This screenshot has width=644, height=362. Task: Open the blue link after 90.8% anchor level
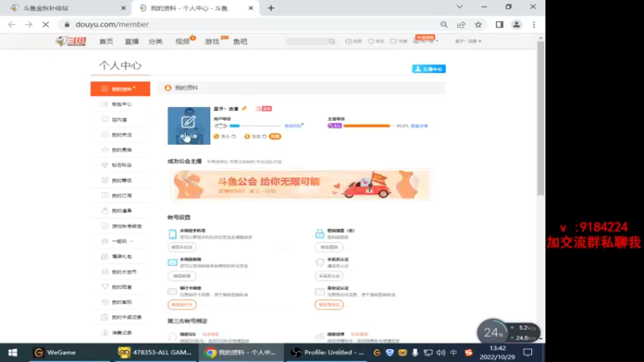tap(419, 126)
